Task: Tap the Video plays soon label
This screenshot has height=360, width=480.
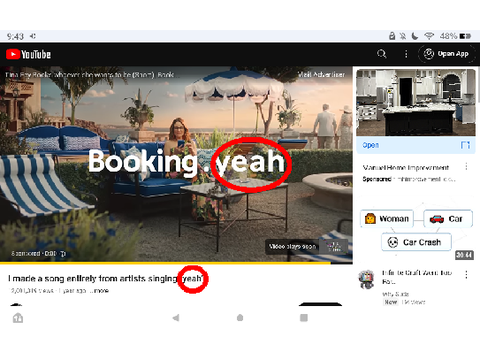Action: click(292, 247)
